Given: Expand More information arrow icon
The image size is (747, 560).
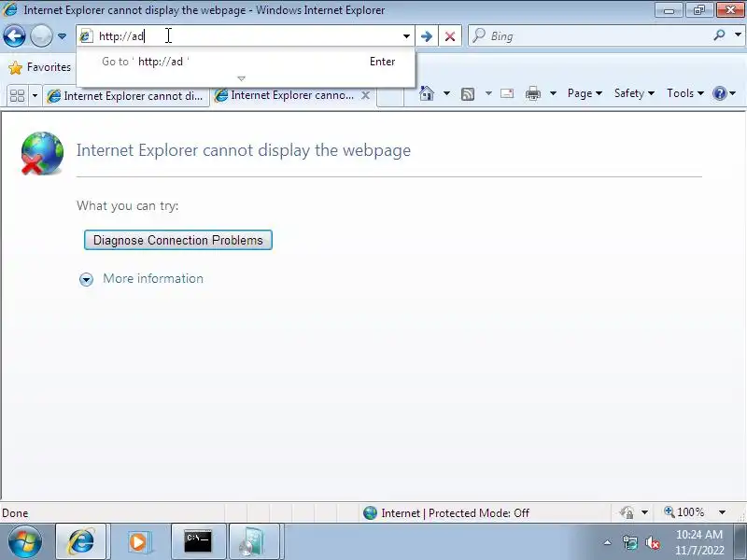Looking at the screenshot, I should coord(86,279).
